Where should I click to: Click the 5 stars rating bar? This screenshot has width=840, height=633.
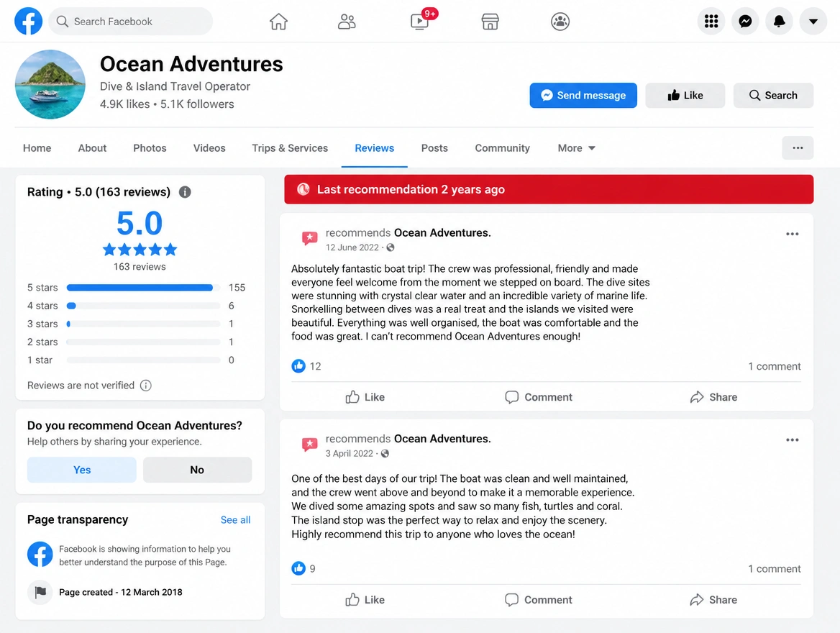click(x=143, y=288)
